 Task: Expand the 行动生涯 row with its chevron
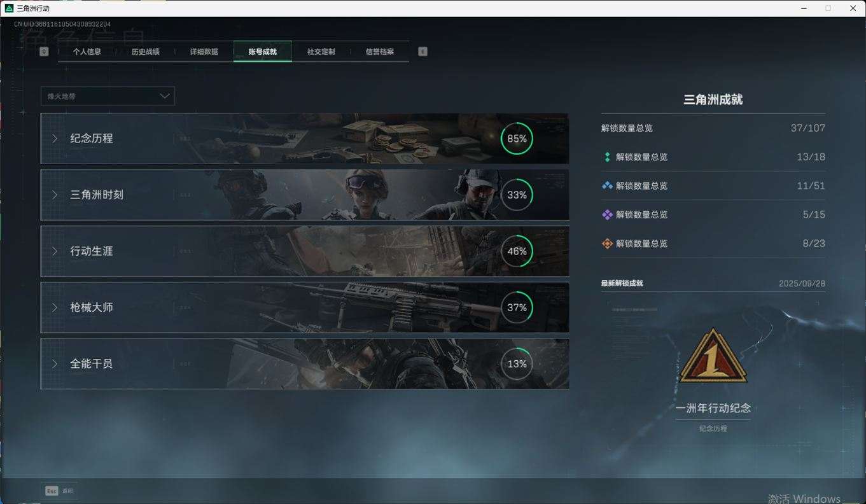tap(55, 251)
